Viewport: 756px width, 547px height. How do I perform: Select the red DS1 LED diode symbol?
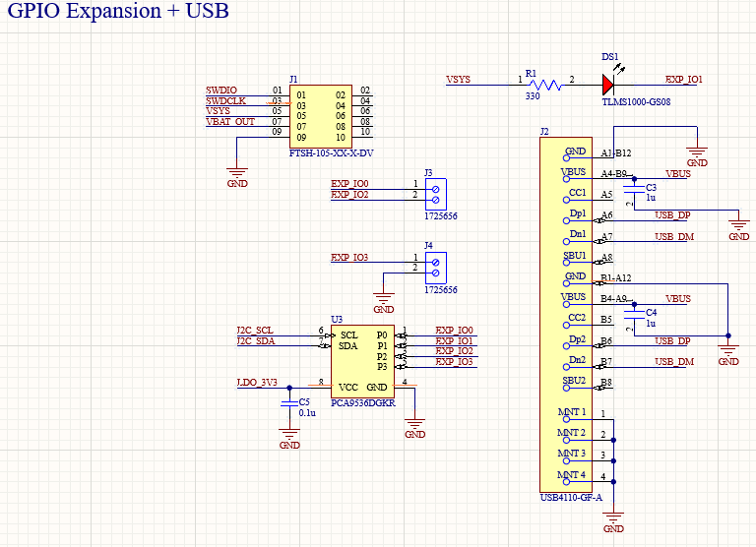(608, 86)
